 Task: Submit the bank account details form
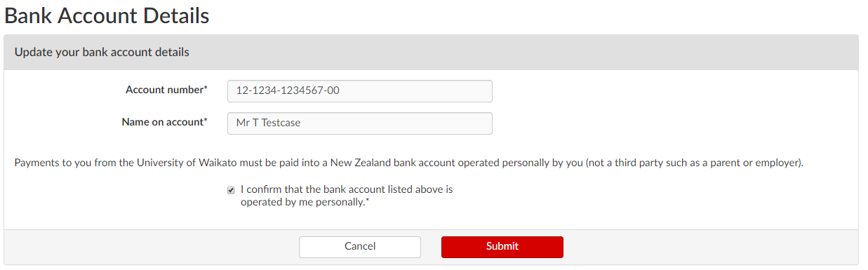coord(502,247)
